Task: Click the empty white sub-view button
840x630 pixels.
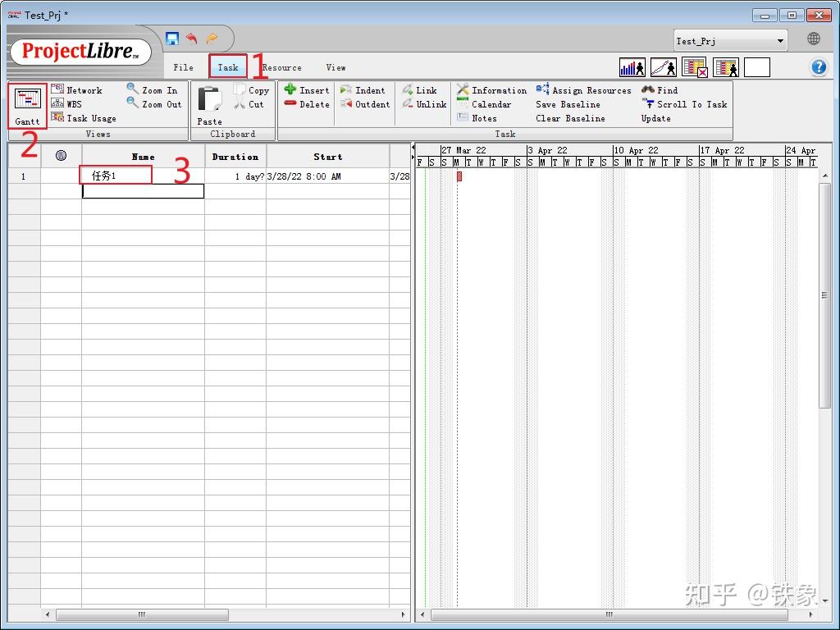Action: click(x=757, y=67)
